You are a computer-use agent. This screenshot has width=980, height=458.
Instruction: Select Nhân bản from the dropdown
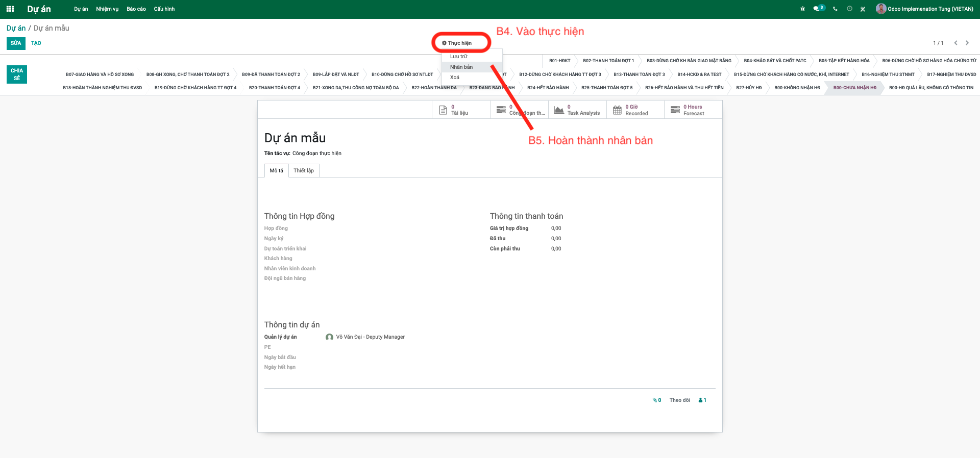tap(461, 67)
